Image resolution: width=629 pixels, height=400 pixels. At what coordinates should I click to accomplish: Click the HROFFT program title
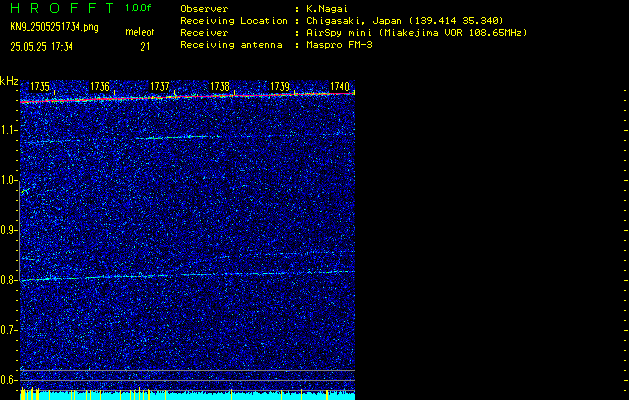coord(62,8)
